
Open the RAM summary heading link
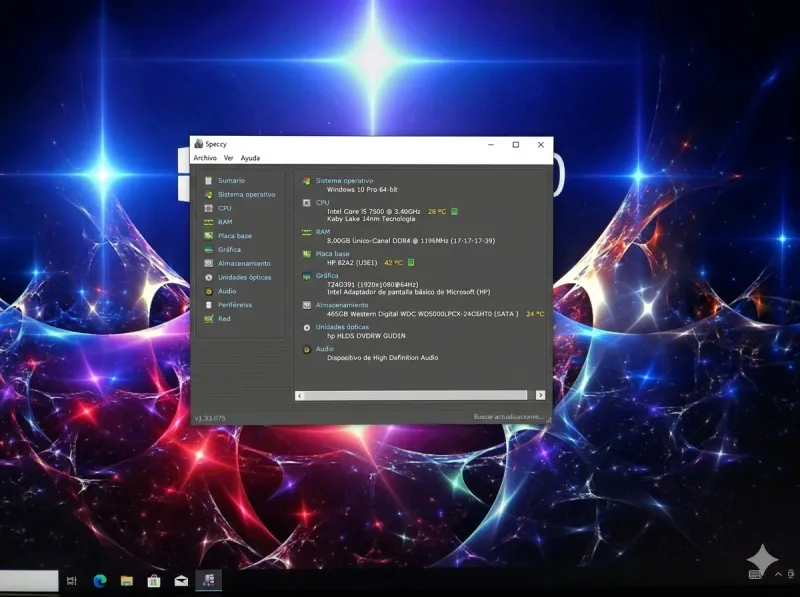[x=322, y=232]
